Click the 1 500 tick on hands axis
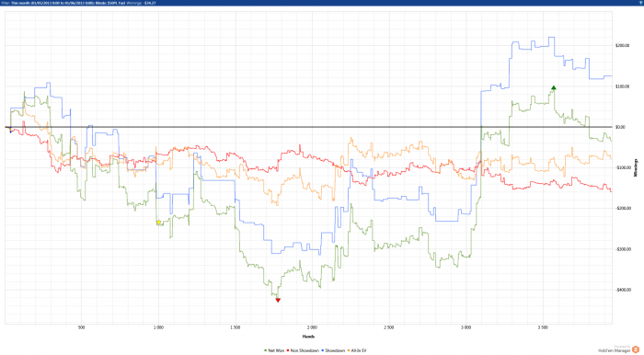Viewport: 644px width, 355px height. tap(236, 327)
